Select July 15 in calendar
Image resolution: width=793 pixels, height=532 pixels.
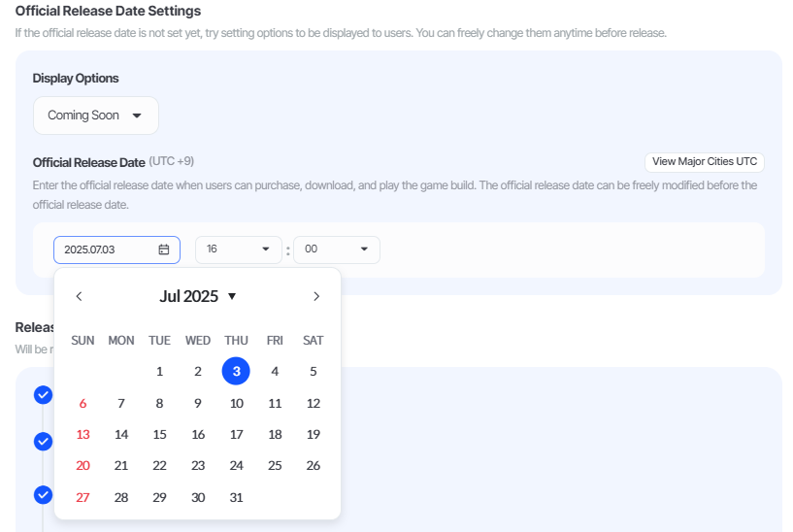tap(159, 434)
